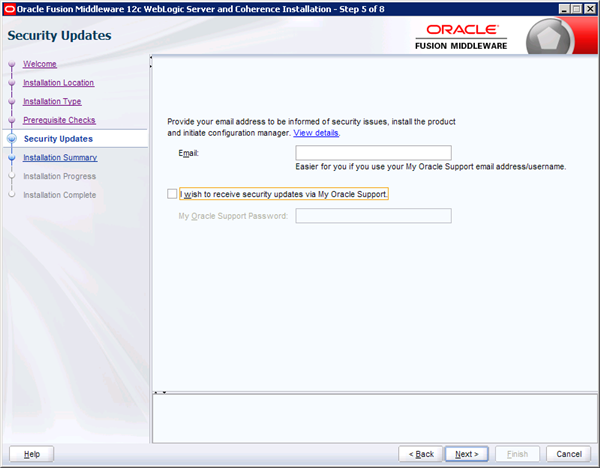Click the Installation Summary step bullet
This screenshot has width=600, height=468.
12,158
